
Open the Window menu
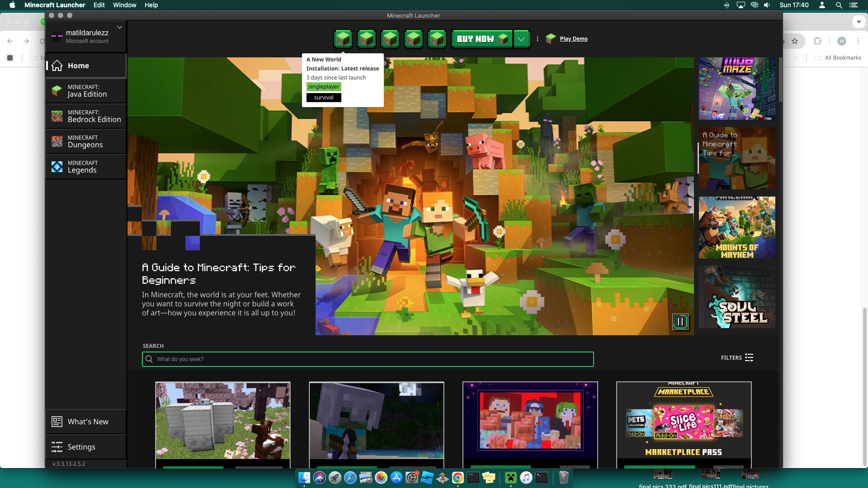(x=124, y=5)
